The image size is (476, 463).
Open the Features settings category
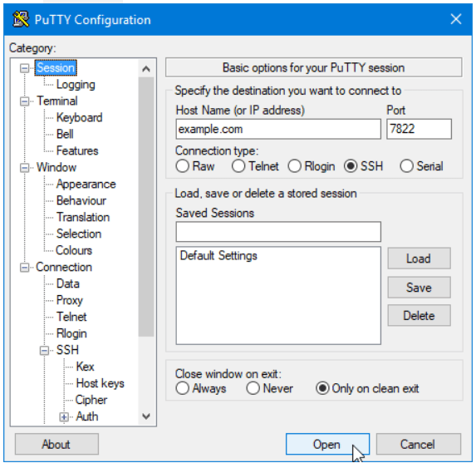pyautogui.click(x=77, y=150)
